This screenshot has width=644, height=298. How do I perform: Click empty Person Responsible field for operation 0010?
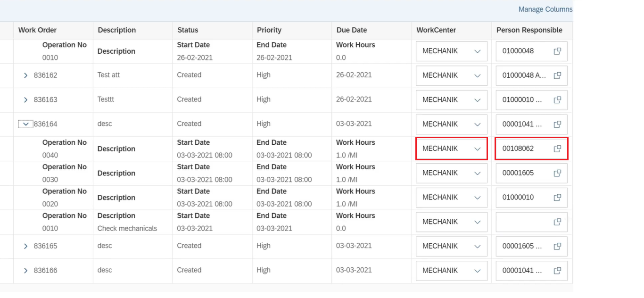pyautogui.click(x=523, y=222)
